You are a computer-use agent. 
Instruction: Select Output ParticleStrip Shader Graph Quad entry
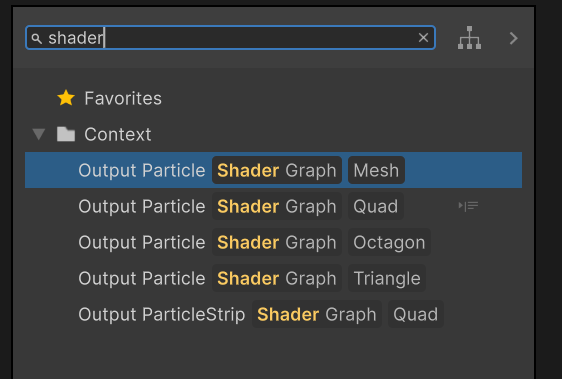coord(273,314)
